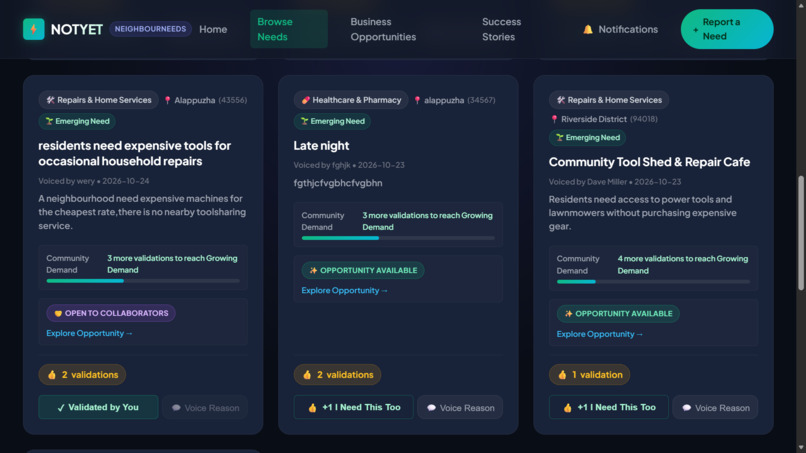Follow Explore Opportunity link on household repairs card

pos(89,333)
